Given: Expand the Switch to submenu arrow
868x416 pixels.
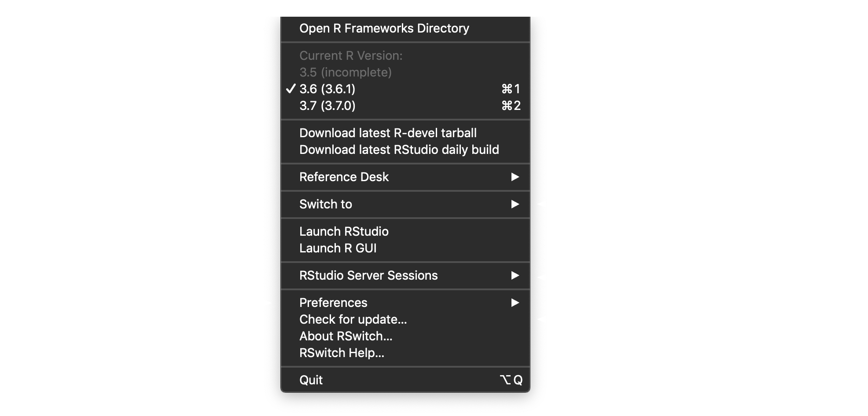Looking at the screenshot, I should coord(515,204).
